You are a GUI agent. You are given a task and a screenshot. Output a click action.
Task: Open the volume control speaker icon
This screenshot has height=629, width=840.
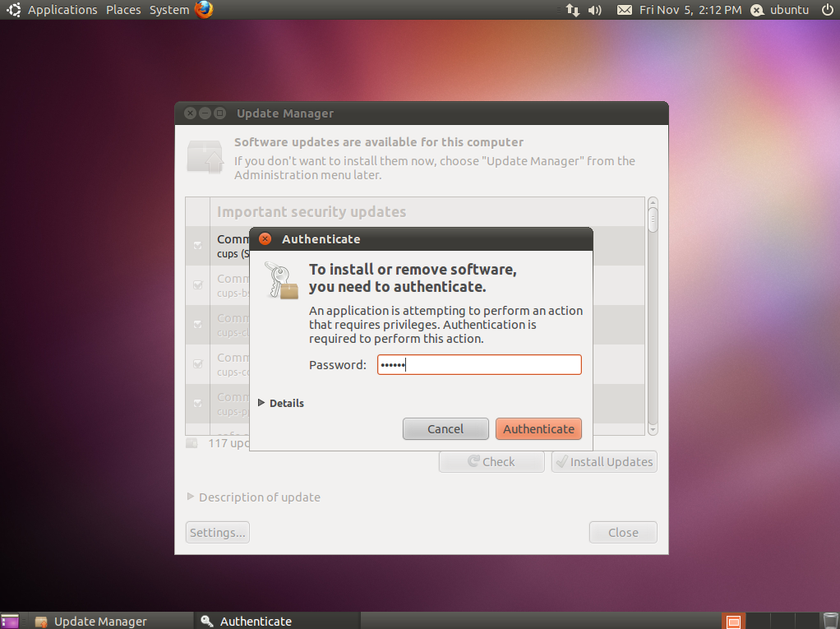pos(595,9)
